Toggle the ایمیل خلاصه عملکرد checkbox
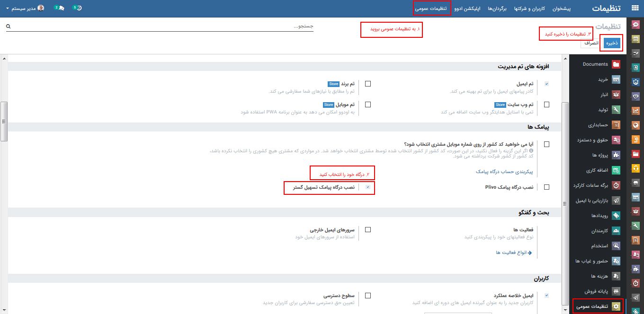 [x=547, y=296]
